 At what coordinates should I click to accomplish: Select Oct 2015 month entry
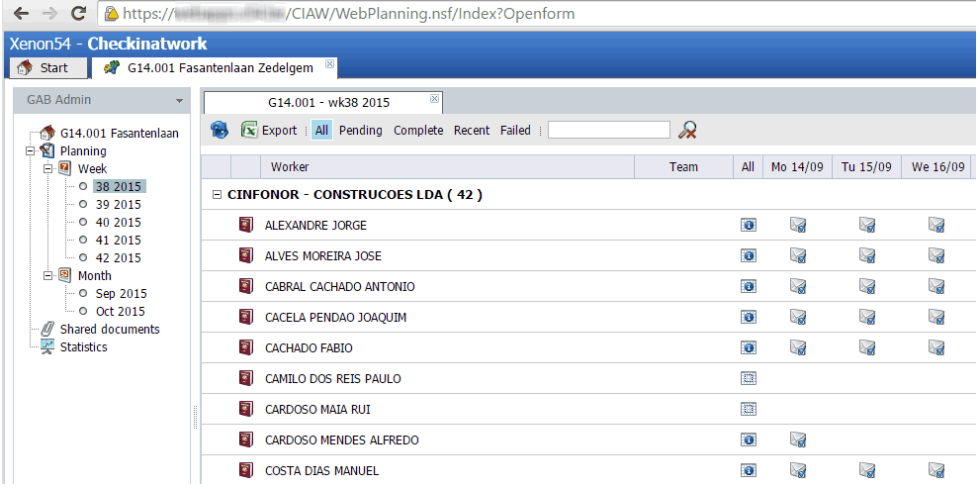121,312
